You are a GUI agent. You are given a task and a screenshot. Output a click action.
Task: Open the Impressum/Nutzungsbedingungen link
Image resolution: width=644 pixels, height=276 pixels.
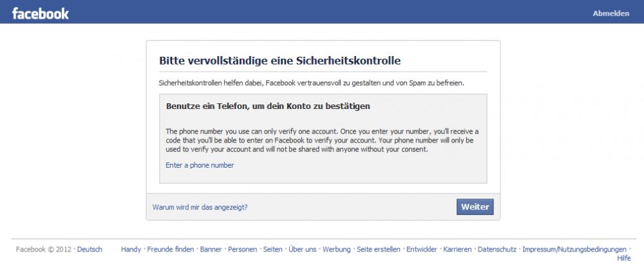(x=574, y=250)
